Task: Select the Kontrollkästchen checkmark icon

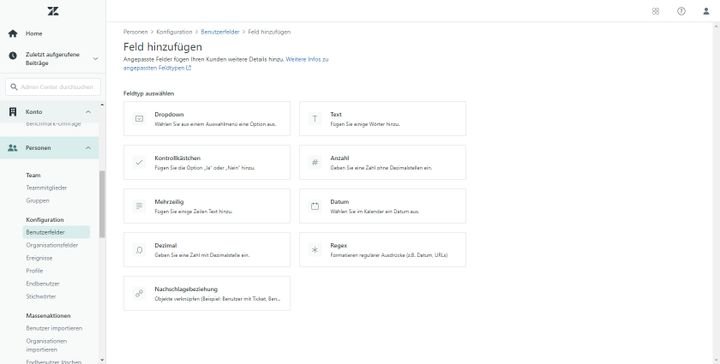Action: (139, 162)
